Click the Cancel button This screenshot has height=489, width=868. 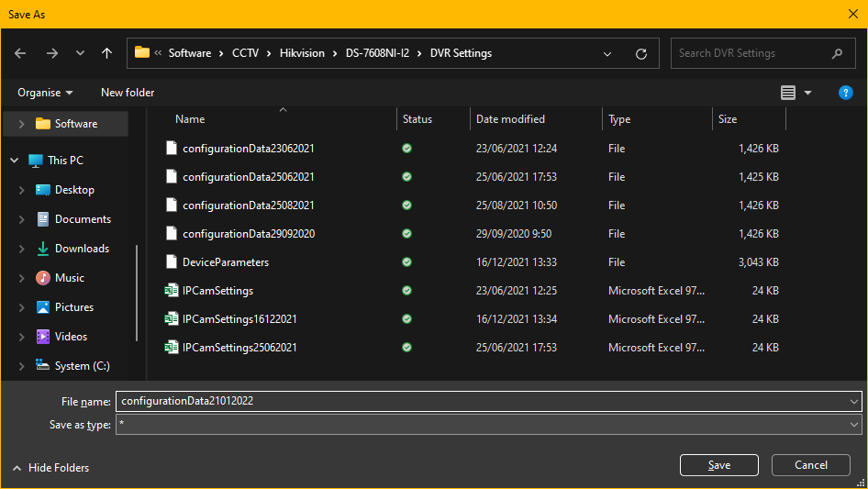810,465
